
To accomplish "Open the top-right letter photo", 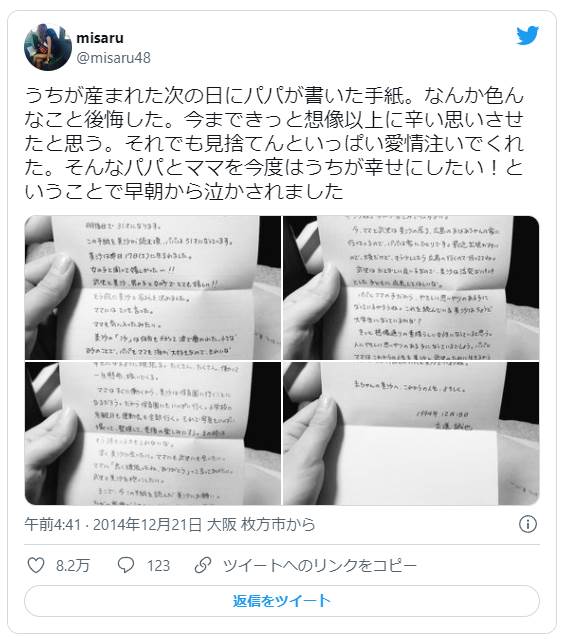I will point(411,288).
